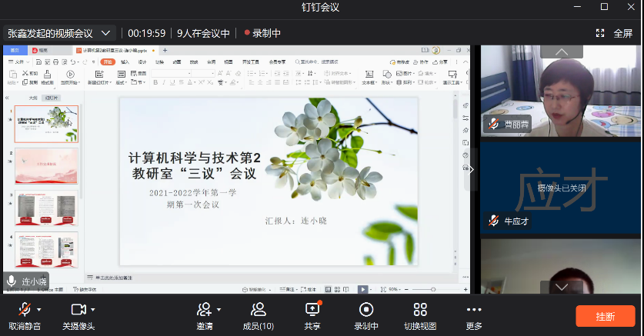Viewport: 644px width, 336px height.
Task: Open the arrow menu beside 关摄像头
Action: coord(93,309)
